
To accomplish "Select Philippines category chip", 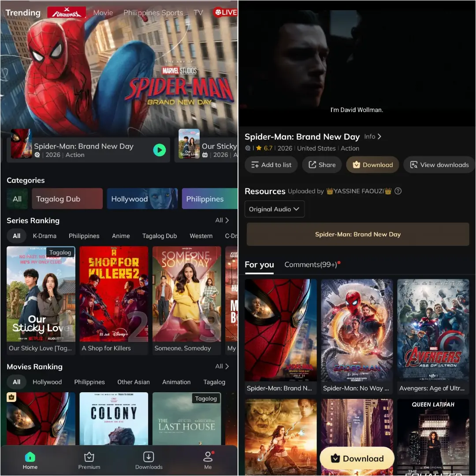I will click(x=209, y=199).
